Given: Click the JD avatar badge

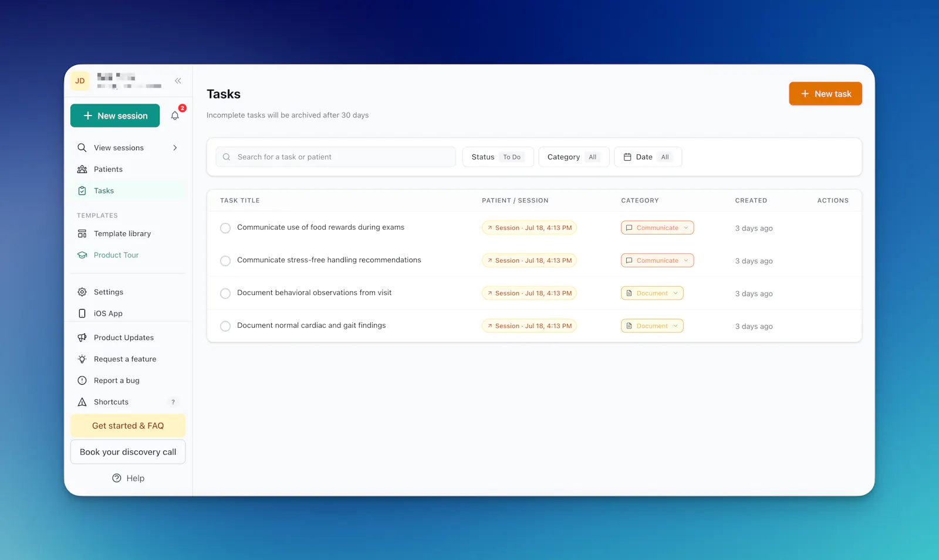Looking at the screenshot, I should pyautogui.click(x=80, y=81).
